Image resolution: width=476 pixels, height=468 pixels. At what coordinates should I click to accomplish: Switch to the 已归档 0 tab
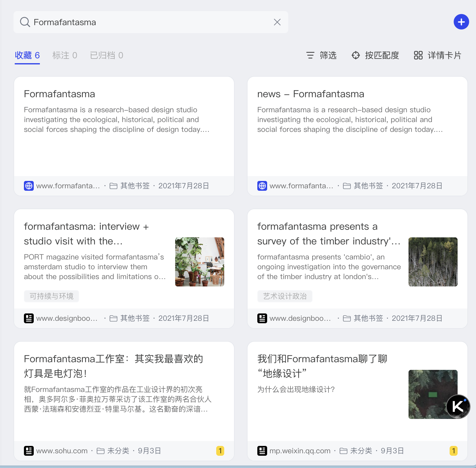click(x=106, y=55)
